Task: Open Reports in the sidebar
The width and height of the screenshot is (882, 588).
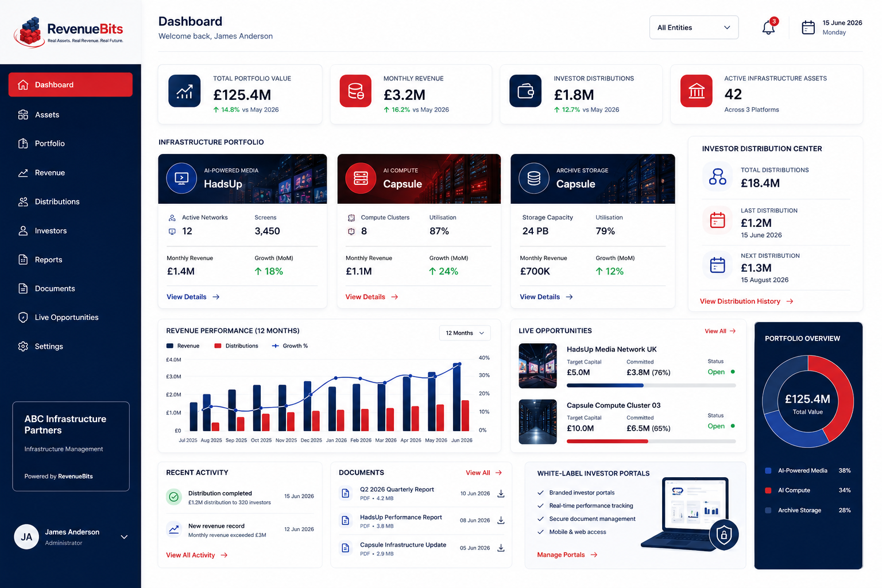Action: point(71,260)
